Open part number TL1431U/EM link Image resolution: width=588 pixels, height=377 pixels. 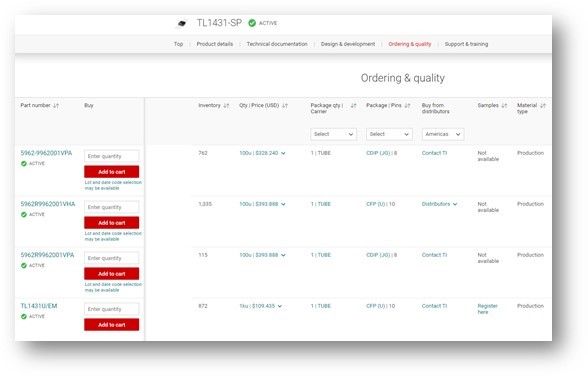tap(39, 306)
